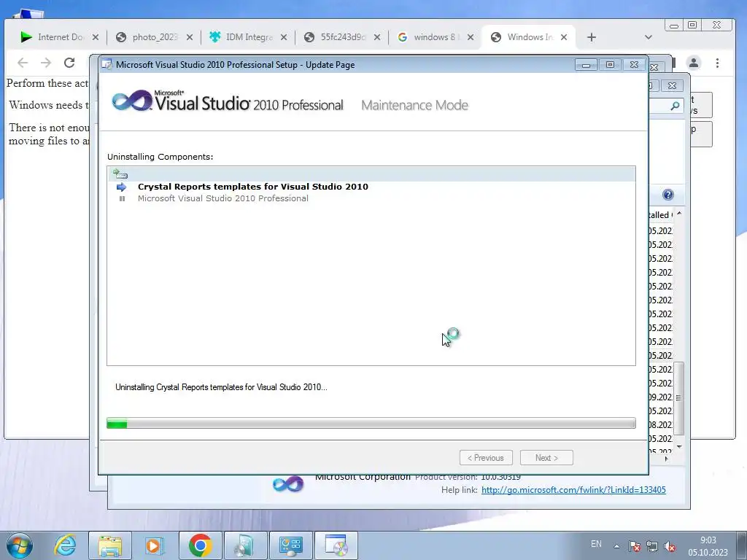Click the EN language indicator

tap(596, 544)
